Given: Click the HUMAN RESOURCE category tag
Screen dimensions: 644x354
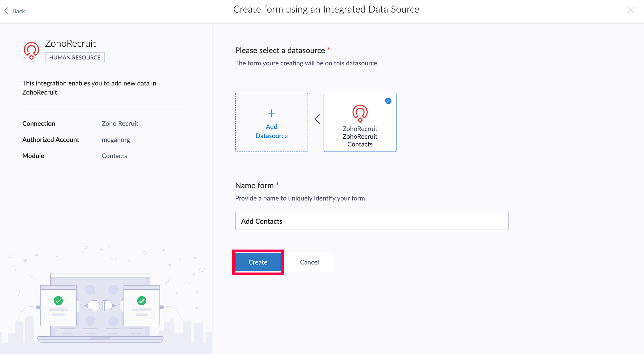Looking at the screenshot, I should coord(75,58).
